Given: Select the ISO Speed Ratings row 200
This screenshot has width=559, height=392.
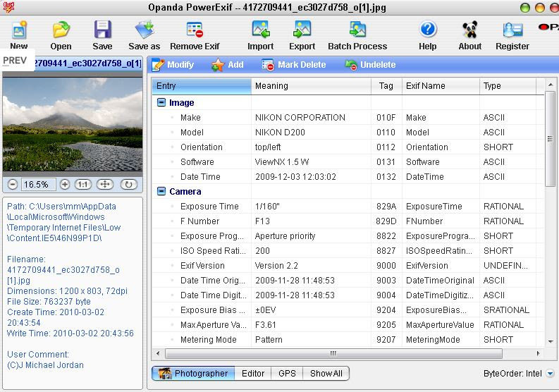Looking at the screenshot, I should pyautogui.click(x=348, y=251).
